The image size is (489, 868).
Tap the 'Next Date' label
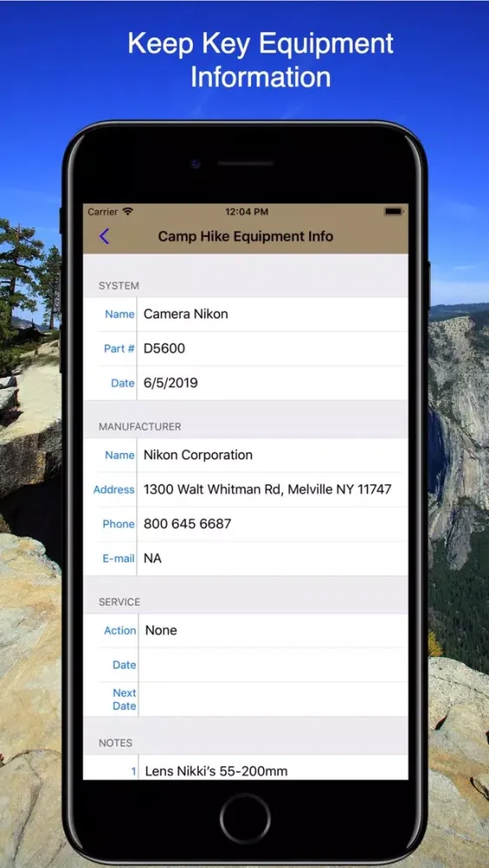[x=124, y=699]
